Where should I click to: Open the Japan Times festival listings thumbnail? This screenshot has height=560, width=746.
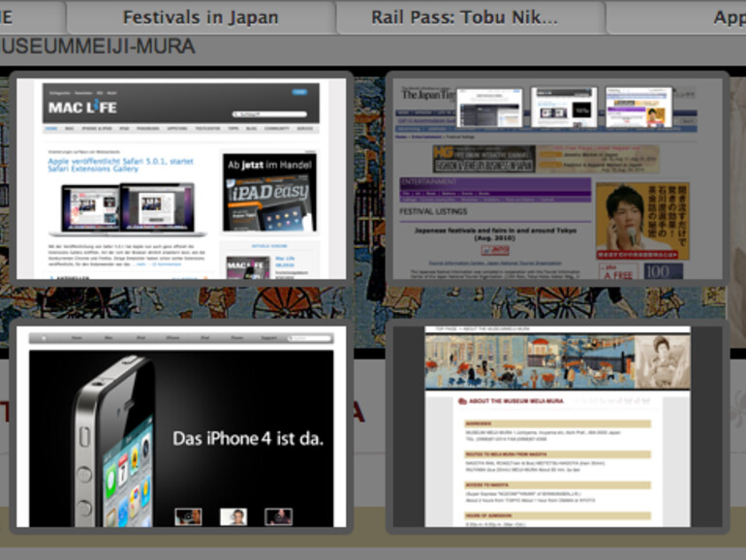[x=557, y=179]
